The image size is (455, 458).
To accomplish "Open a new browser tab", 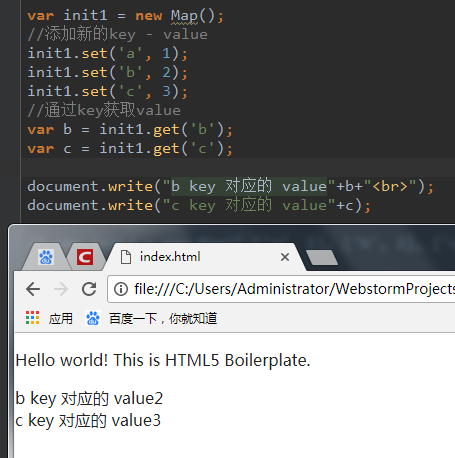I will pos(322,257).
